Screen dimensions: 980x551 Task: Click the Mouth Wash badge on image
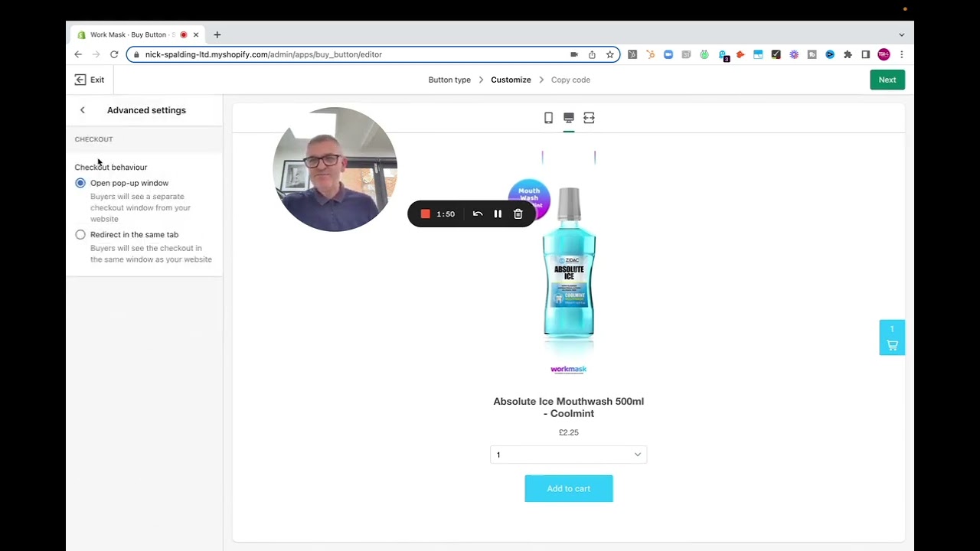pyautogui.click(x=529, y=199)
